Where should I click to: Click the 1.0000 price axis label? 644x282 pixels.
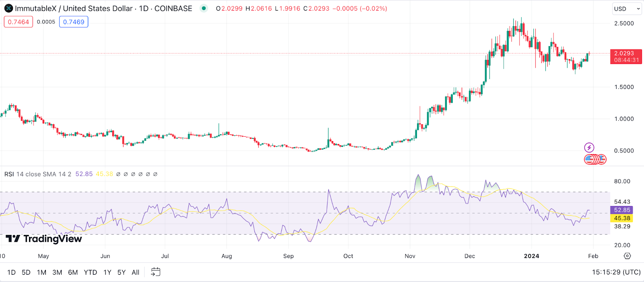624,119
